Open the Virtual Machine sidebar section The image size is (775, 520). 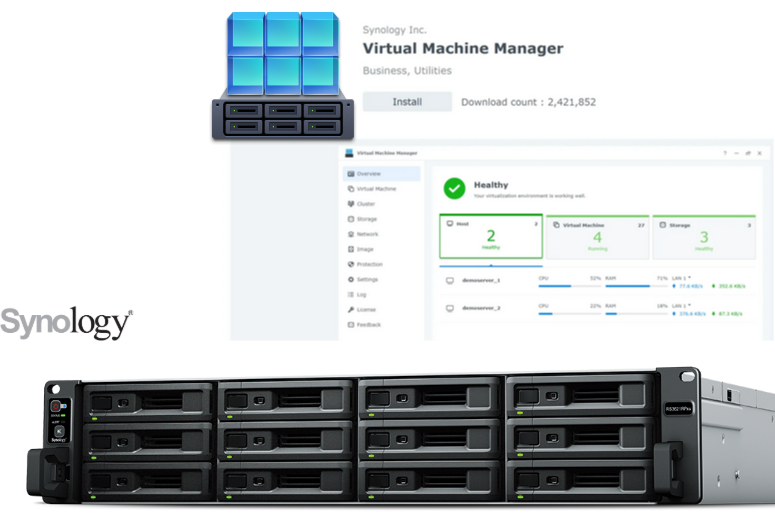point(382,189)
